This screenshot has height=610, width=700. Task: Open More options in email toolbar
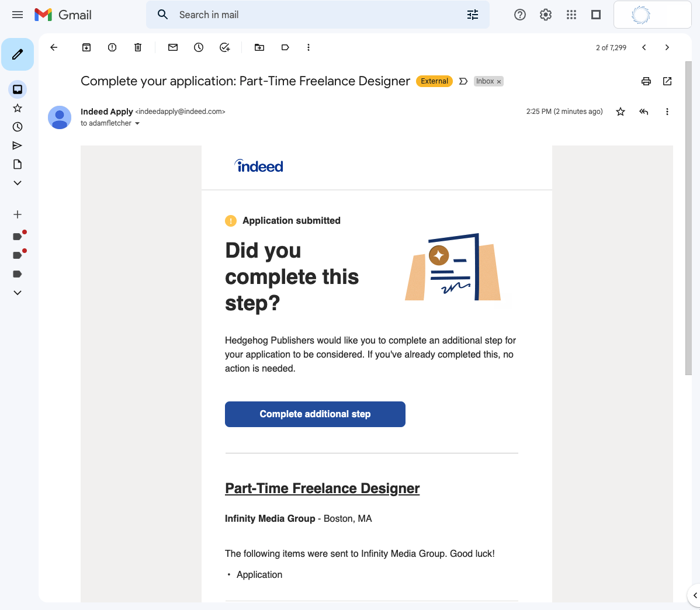click(309, 47)
